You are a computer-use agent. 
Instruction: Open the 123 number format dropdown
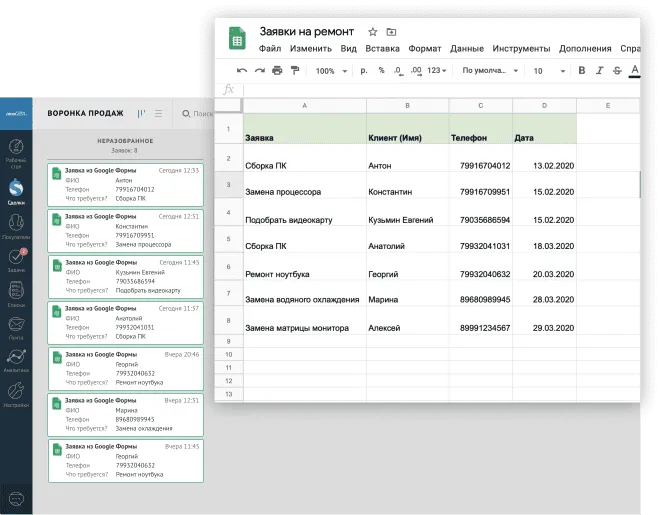click(438, 71)
